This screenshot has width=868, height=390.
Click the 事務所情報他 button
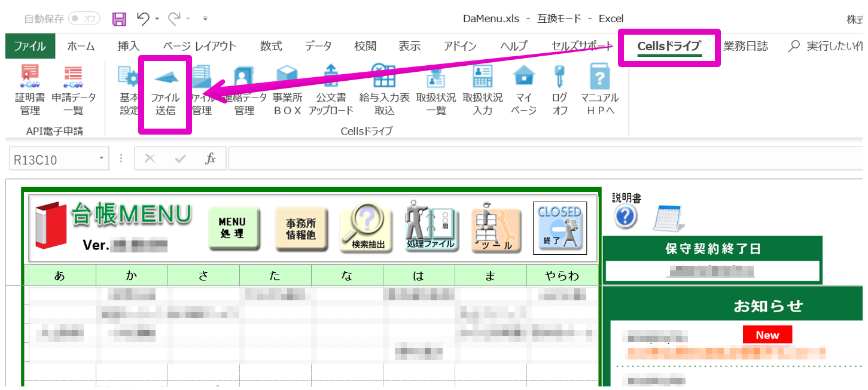(301, 228)
